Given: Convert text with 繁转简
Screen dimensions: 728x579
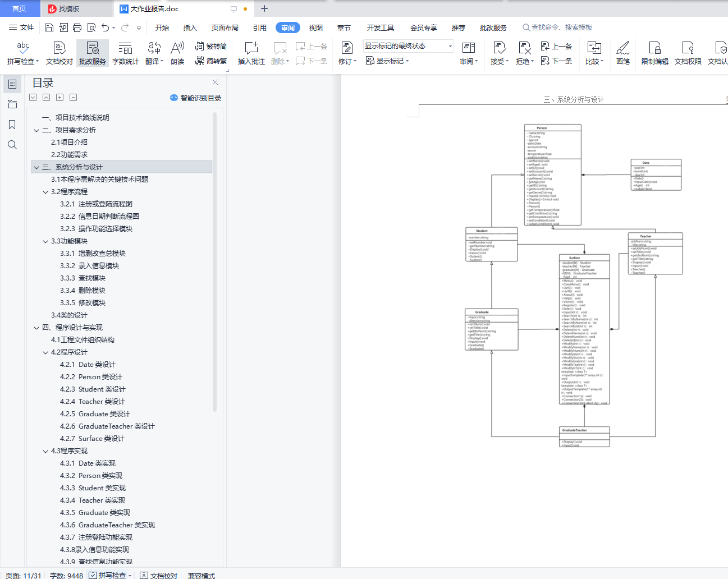Looking at the screenshot, I should 211,47.
